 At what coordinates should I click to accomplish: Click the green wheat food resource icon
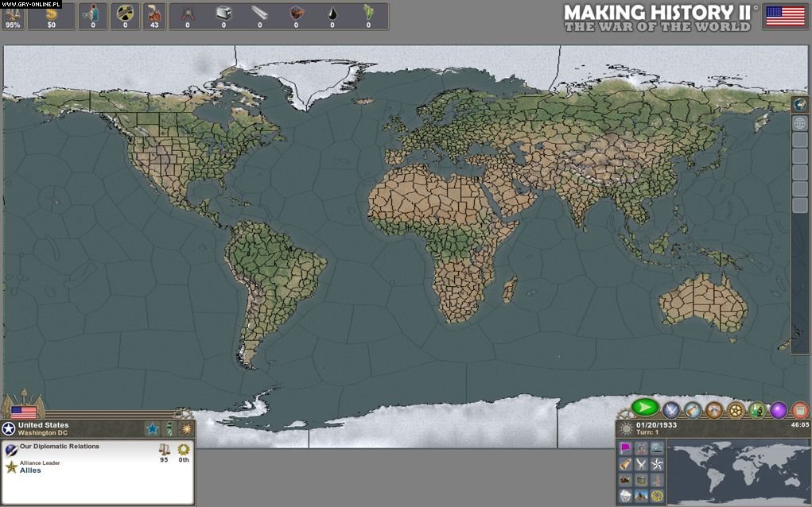point(368,13)
